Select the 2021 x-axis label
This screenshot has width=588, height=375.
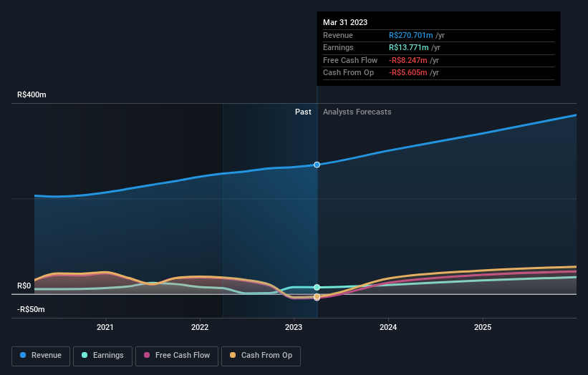click(105, 327)
